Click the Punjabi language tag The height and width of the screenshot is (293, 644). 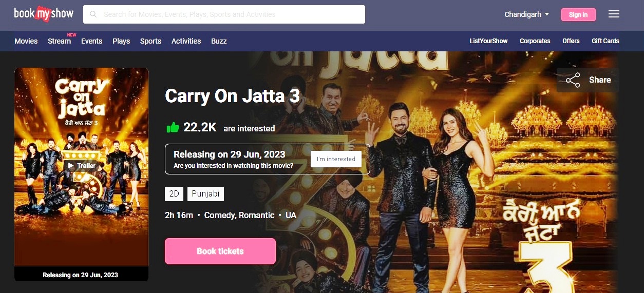pos(205,194)
